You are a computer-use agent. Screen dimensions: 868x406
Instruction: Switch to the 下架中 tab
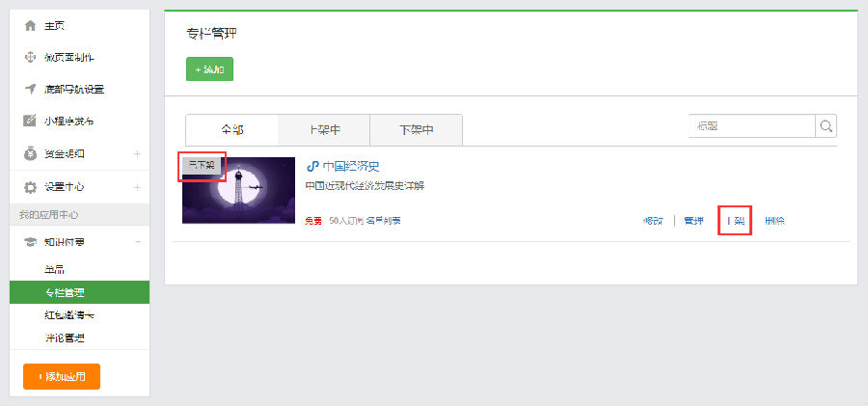(x=416, y=130)
